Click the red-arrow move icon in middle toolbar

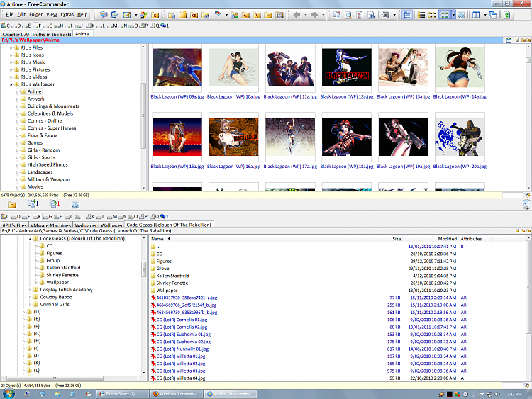tap(55, 203)
